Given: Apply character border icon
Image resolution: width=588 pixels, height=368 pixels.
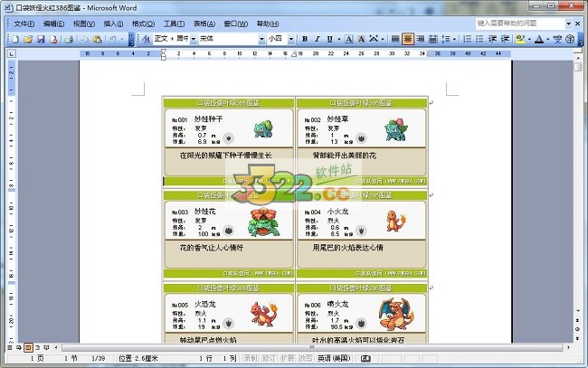Looking at the screenshot, I should coord(349,39).
